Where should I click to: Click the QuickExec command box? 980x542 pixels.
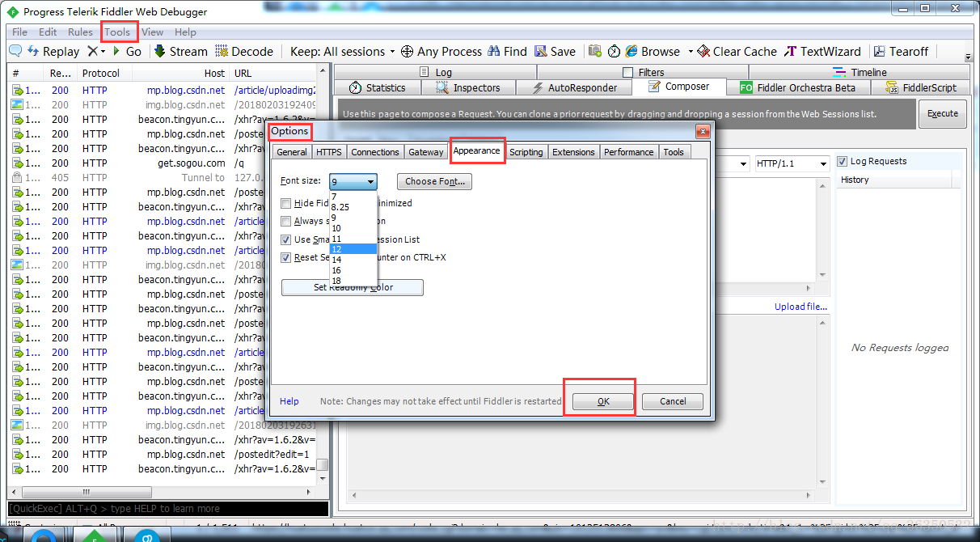tap(168, 509)
